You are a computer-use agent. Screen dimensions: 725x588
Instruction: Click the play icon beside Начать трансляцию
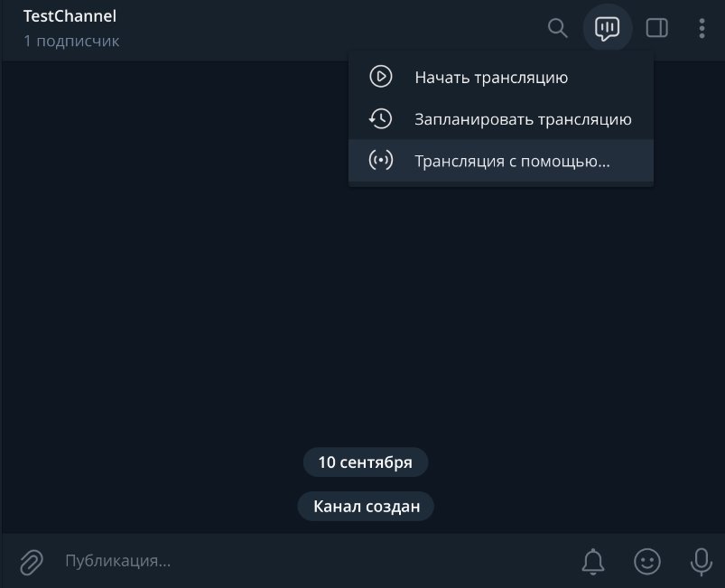380,77
